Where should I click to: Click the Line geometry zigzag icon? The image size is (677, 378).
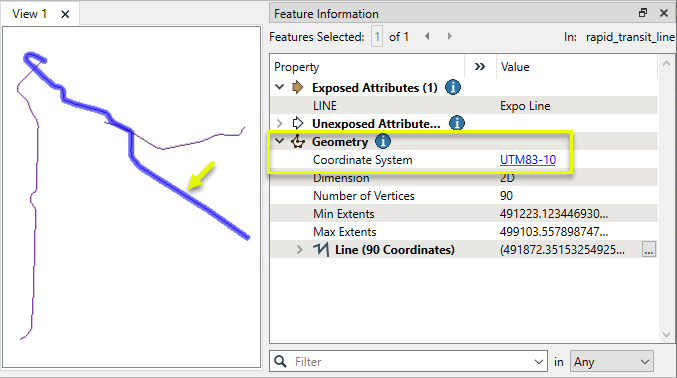pos(321,249)
